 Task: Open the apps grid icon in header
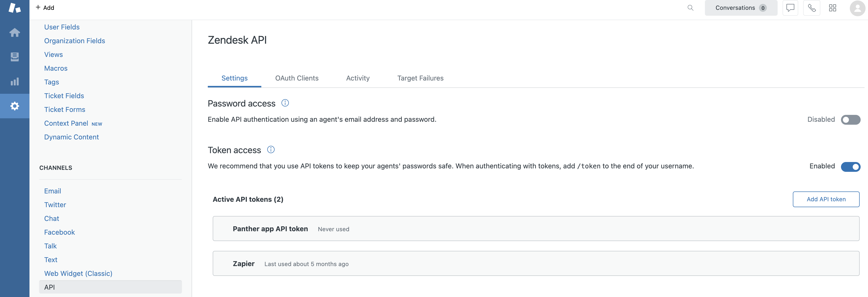pos(832,8)
